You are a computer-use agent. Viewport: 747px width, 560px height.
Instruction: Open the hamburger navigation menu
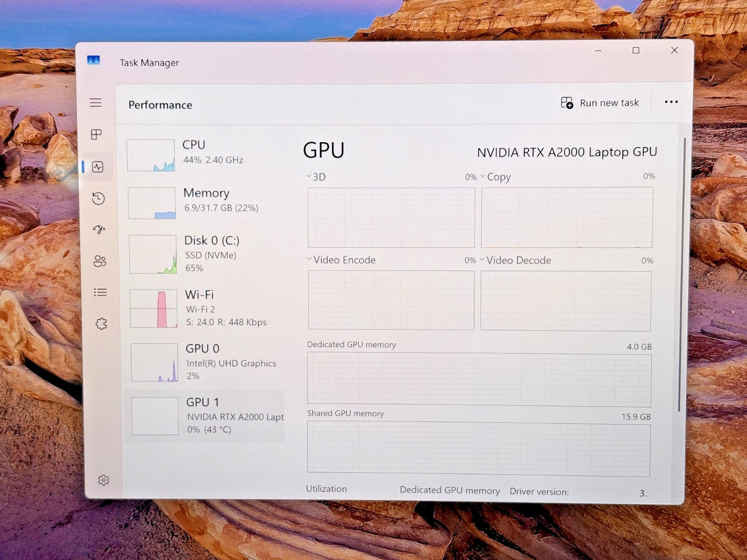[96, 103]
